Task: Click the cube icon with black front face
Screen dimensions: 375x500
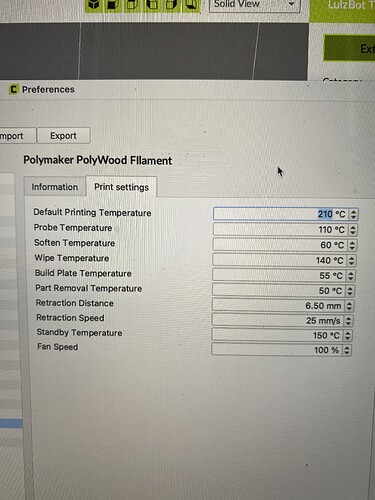Action: (x=113, y=5)
